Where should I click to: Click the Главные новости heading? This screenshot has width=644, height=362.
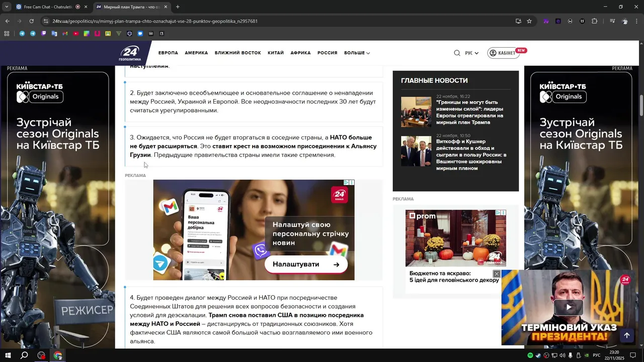click(x=434, y=80)
